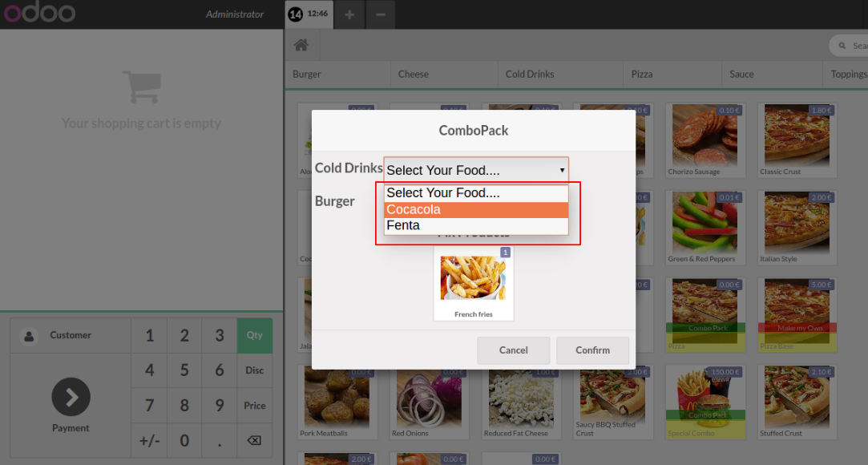Switch to Price mode on numpad

(254, 406)
